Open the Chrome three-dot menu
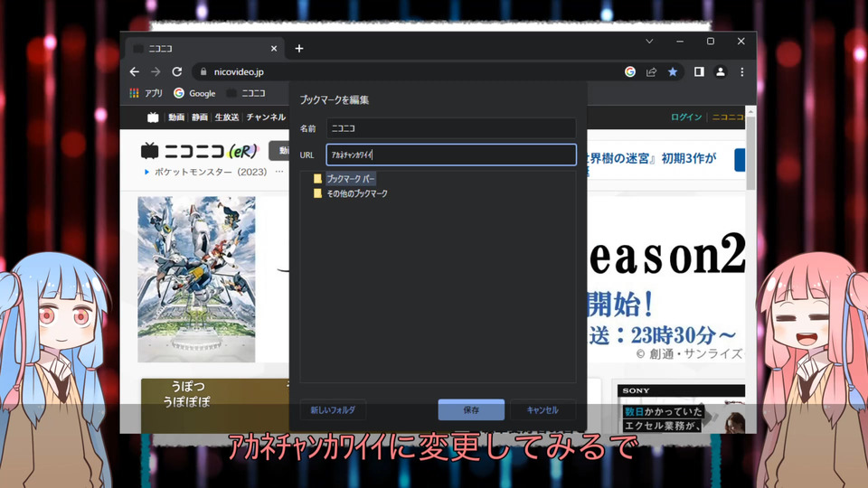The image size is (868, 488). pyautogui.click(x=741, y=72)
